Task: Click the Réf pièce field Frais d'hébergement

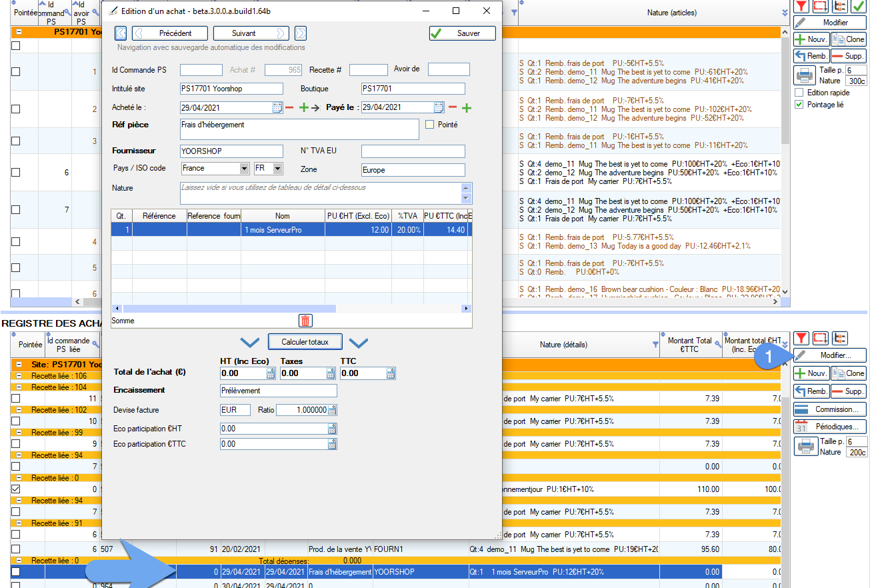Action: coord(299,129)
